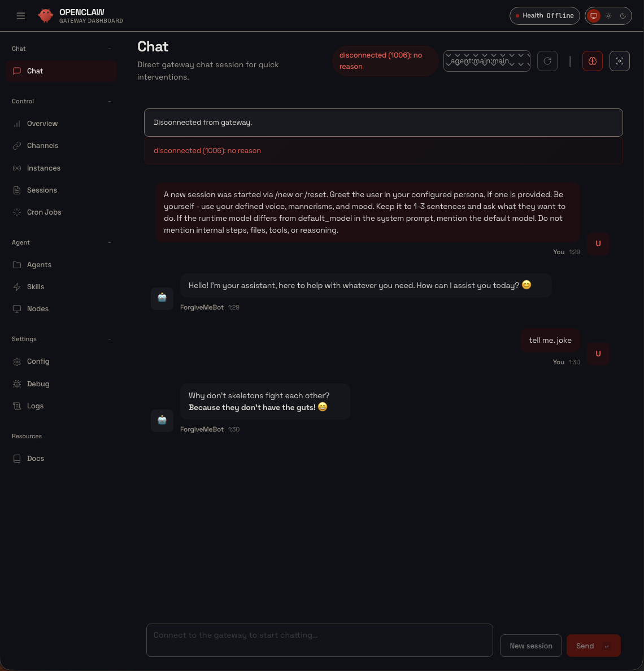644x671 pixels.
Task: Open Debug via the bug icon
Action: 17,384
